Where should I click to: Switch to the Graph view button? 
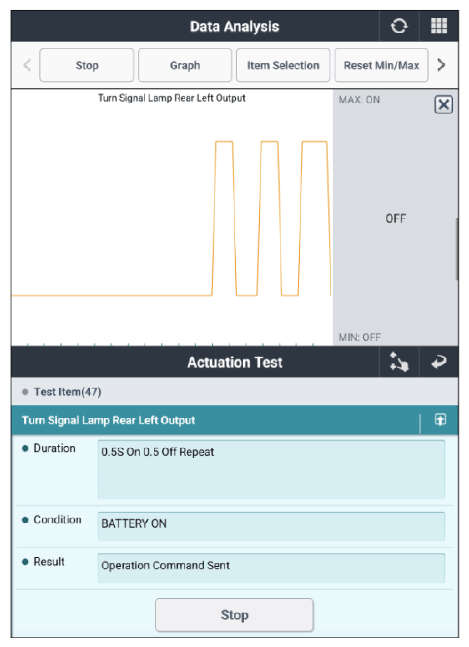coord(185,65)
